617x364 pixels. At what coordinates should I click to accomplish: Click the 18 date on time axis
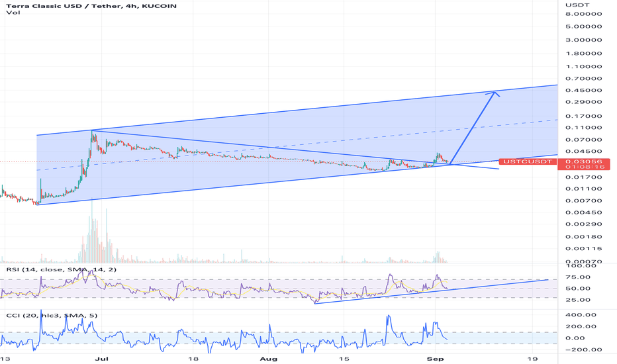[x=193, y=359]
